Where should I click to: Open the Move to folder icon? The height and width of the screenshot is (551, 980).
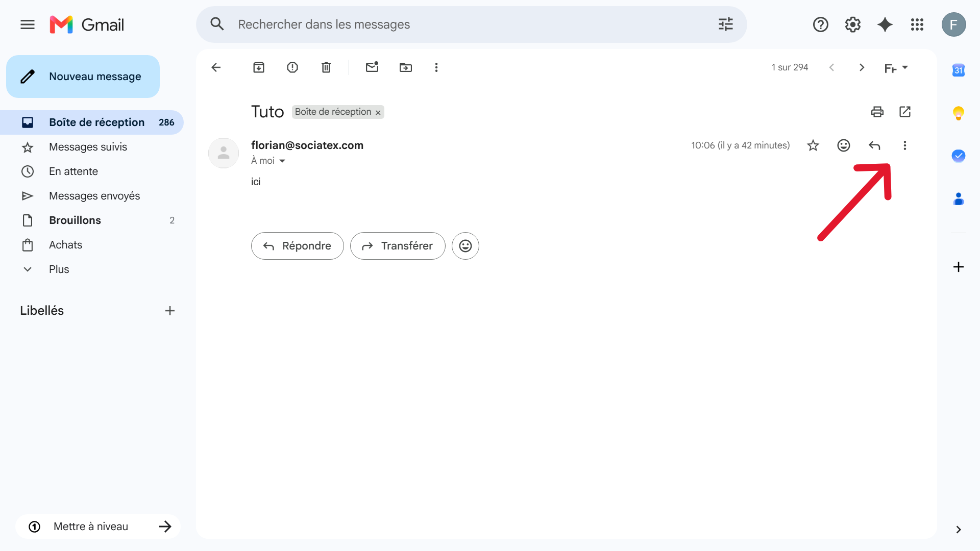(406, 67)
